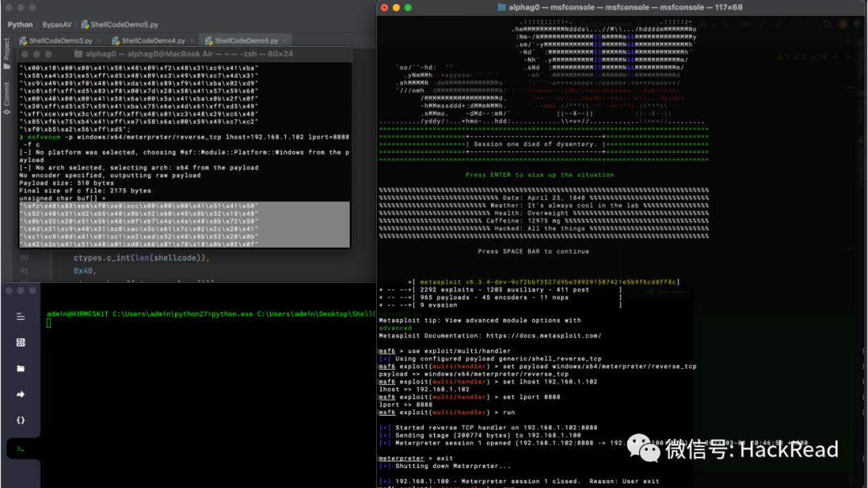
Task: Click 'No encoder specified, outputting raw payload' line
Action: (109, 175)
